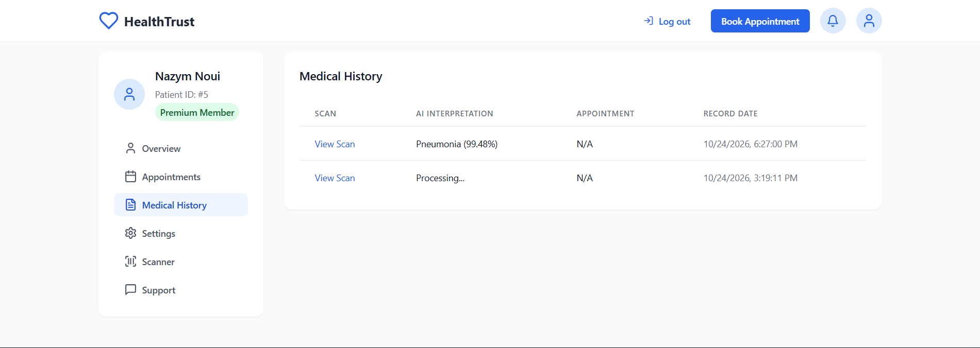Click the Appointments calendar icon
The height and width of the screenshot is (348, 980).
coord(130,177)
